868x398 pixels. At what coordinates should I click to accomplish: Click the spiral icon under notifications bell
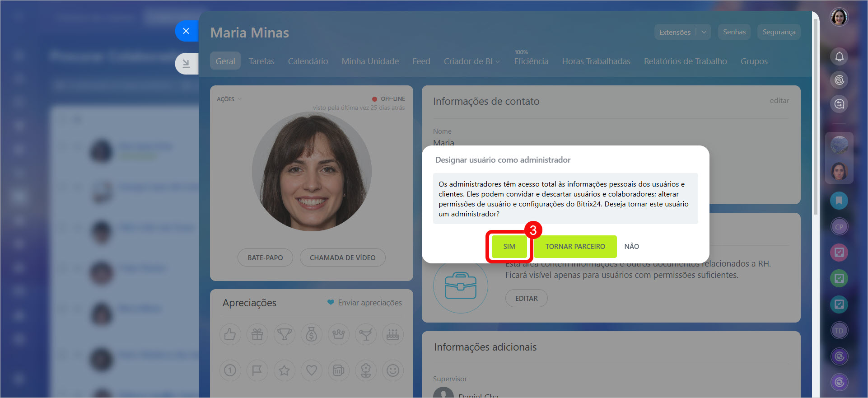[839, 80]
